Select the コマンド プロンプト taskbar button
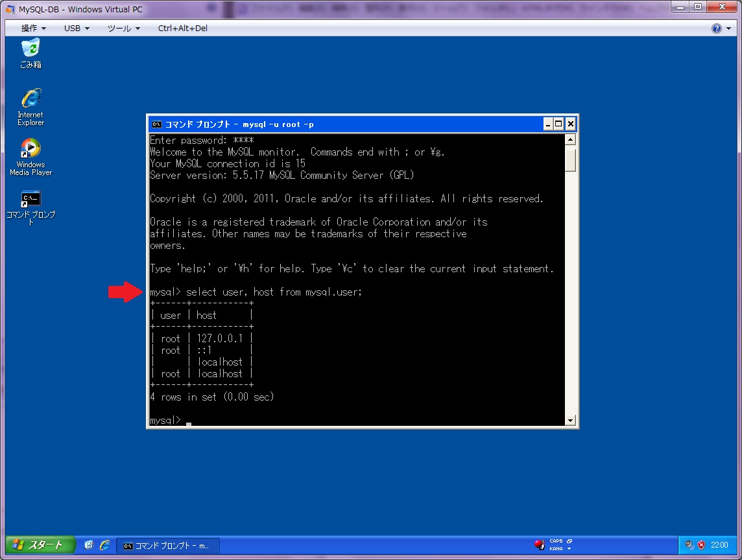742x560 pixels. 167,545
